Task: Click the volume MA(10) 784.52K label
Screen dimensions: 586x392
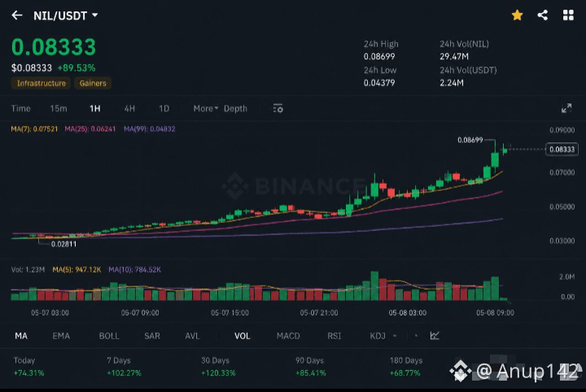Action: 134,269
